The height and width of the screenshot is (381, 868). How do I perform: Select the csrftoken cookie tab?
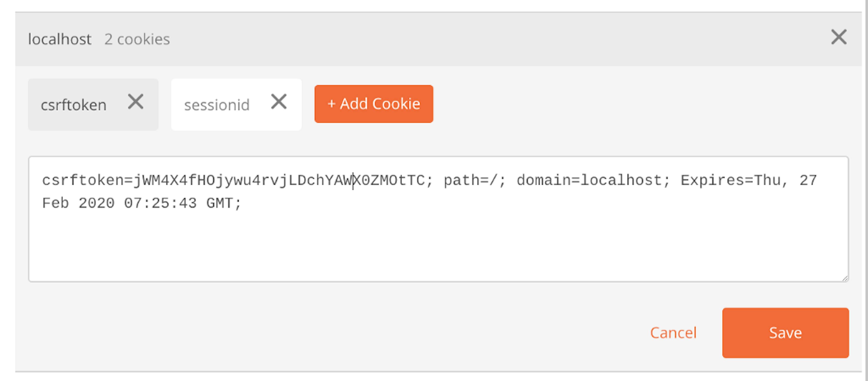73,105
